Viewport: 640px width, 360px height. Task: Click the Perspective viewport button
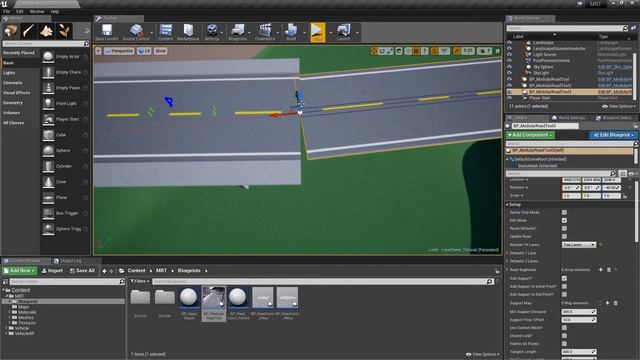pos(119,51)
